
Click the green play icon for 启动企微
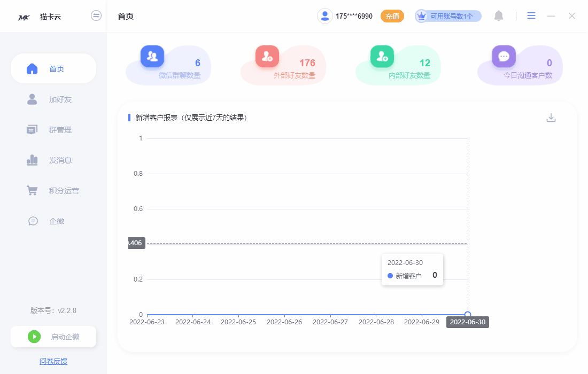pyautogui.click(x=34, y=337)
